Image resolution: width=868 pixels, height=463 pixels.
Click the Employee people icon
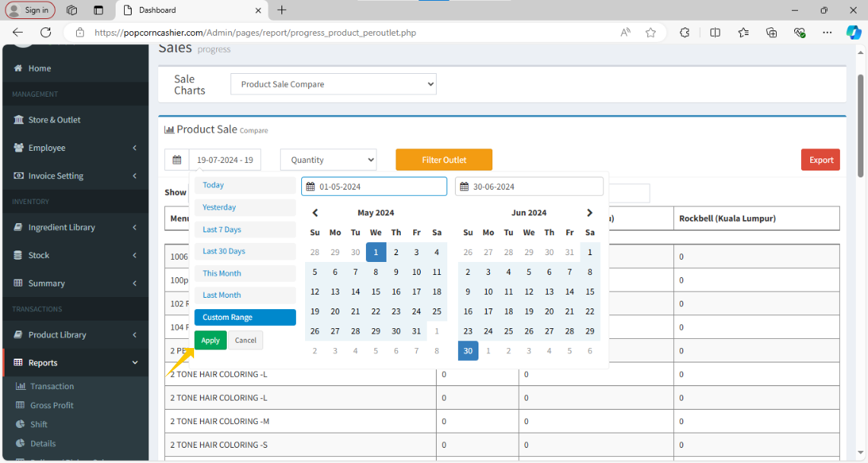(18, 147)
